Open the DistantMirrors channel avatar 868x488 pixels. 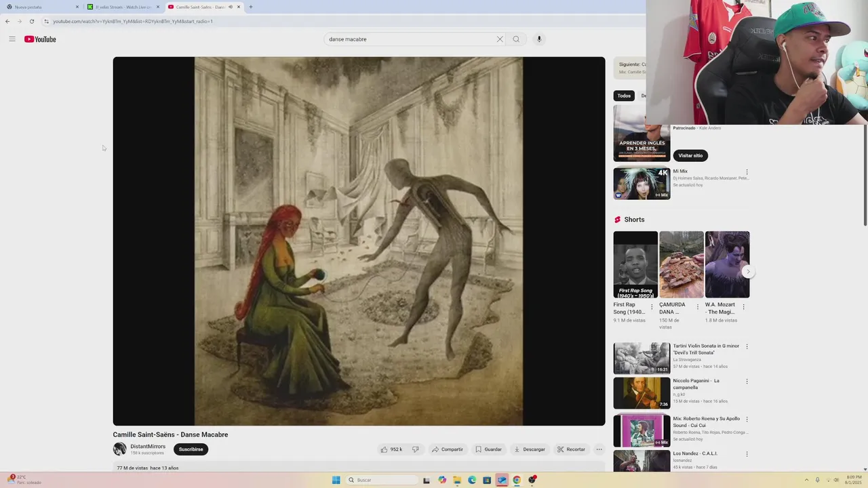coord(119,449)
